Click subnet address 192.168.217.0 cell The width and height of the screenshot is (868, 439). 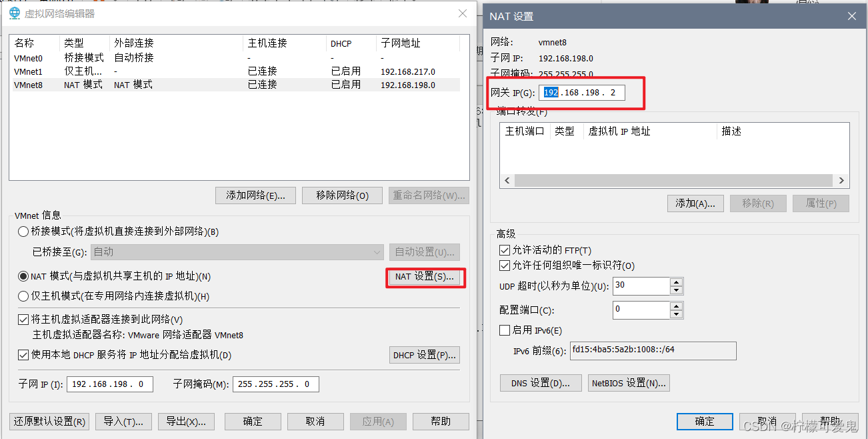tap(408, 71)
